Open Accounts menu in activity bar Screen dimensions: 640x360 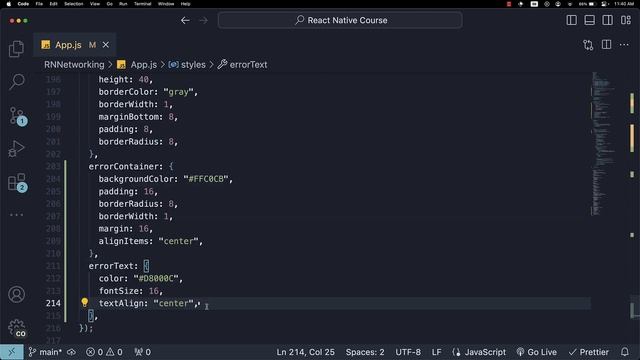(x=16, y=294)
